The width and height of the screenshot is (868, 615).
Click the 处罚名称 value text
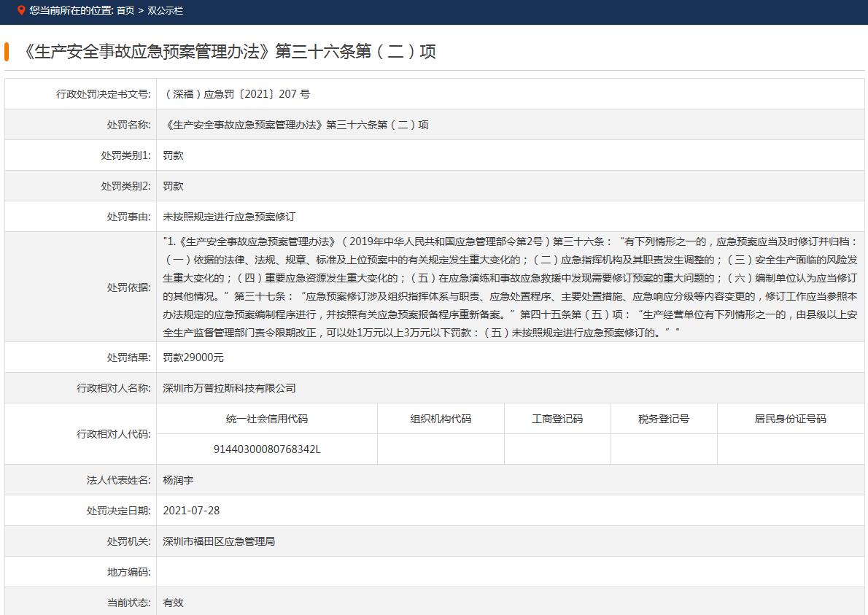[x=296, y=125]
